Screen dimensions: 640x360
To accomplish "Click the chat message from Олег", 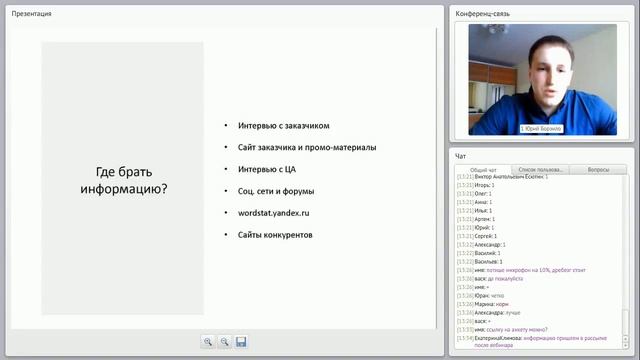I will tap(474, 194).
